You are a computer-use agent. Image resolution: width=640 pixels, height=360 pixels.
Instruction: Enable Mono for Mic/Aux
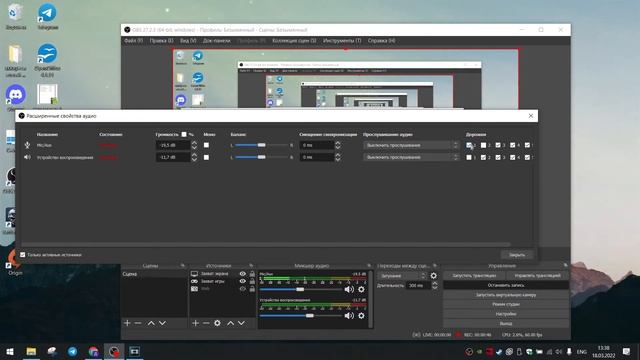coord(207,145)
